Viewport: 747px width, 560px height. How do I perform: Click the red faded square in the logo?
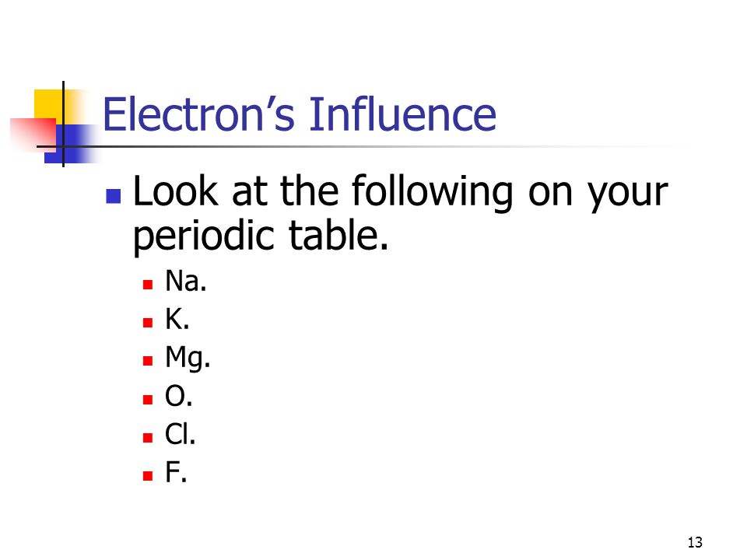[x=33, y=135]
